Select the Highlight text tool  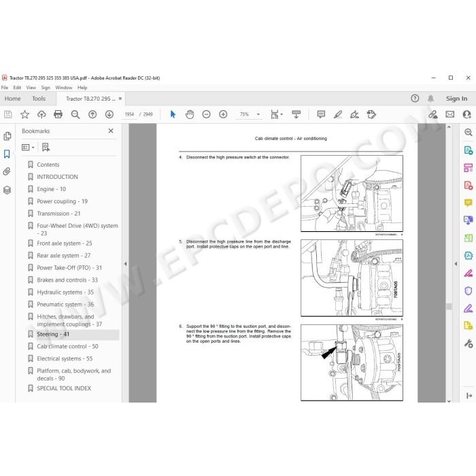pos(338,114)
